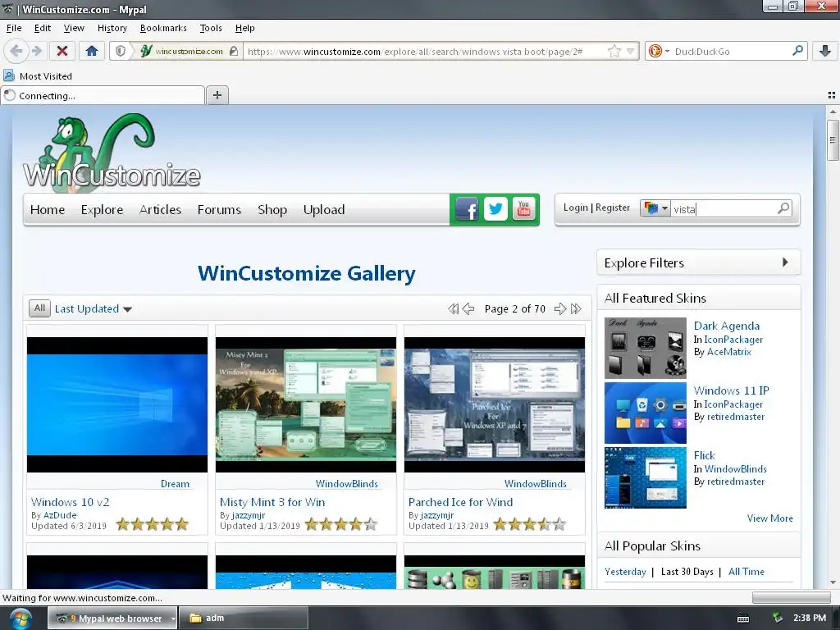Go to previous gallery page arrow
The height and width of the screenshot is (630, 840).
(x=468, y=308)
